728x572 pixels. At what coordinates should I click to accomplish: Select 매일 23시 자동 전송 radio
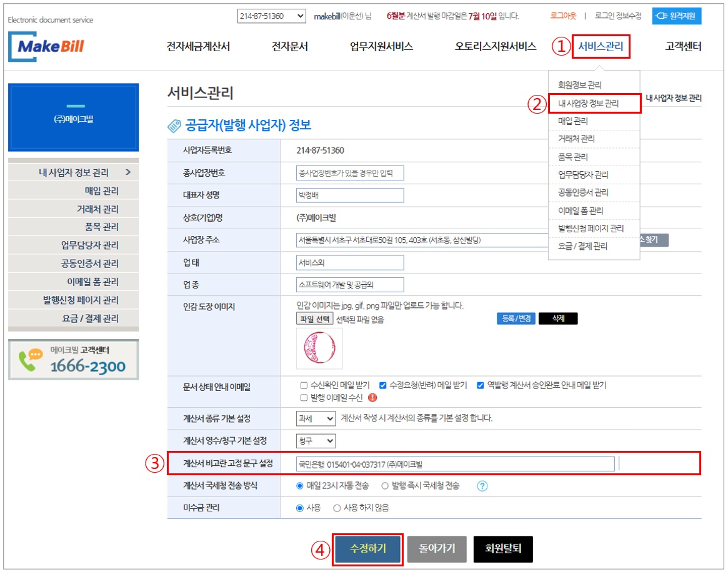coord(300,486)
